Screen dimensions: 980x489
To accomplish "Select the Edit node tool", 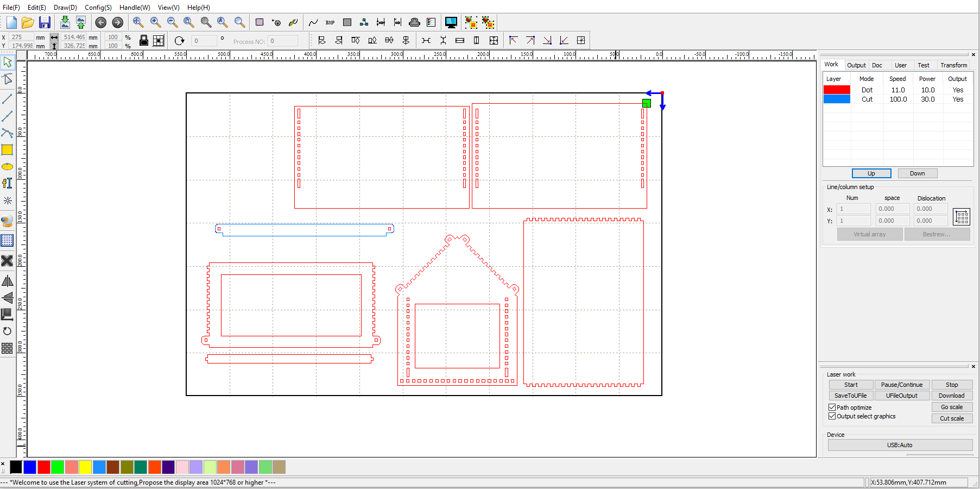I will pos(7,79).
